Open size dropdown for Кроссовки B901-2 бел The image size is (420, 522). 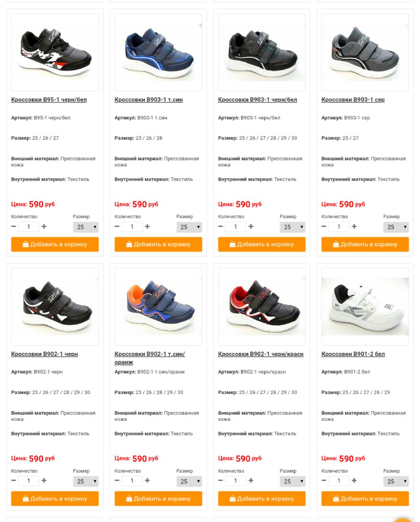click(396, 481)
